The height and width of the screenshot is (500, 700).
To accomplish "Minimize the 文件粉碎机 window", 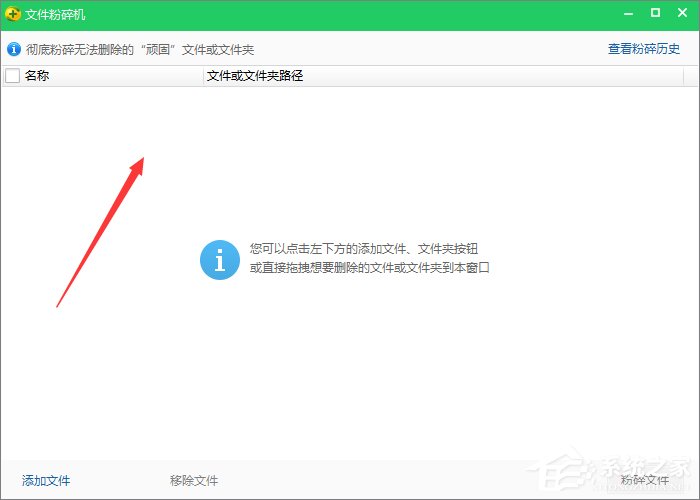I will pyautogui.click(x=628, y=14).
